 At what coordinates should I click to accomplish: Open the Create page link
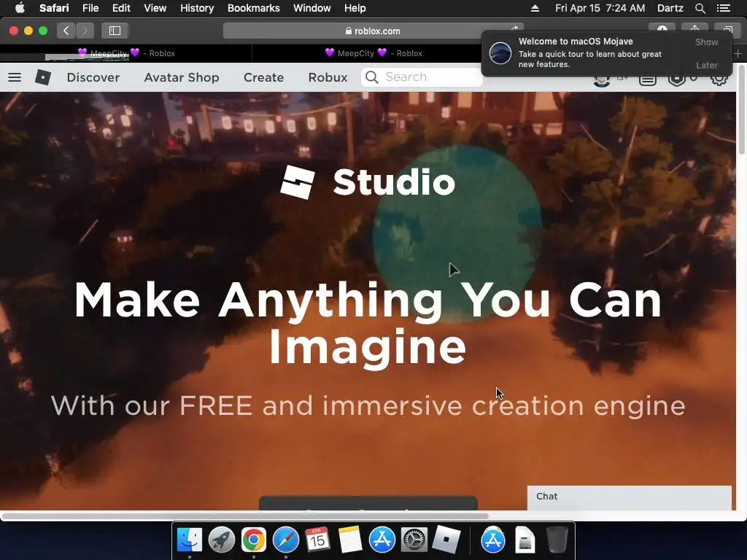tap(263, 77)
